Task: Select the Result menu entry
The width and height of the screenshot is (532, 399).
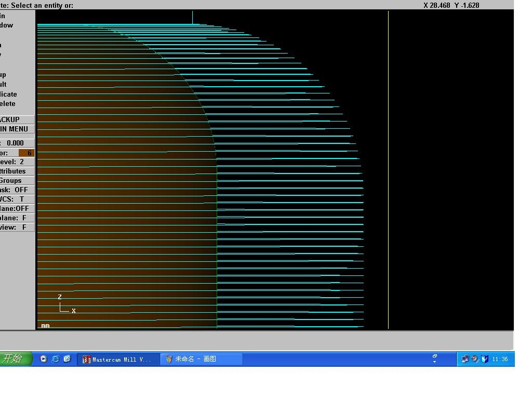Action: 3,84
